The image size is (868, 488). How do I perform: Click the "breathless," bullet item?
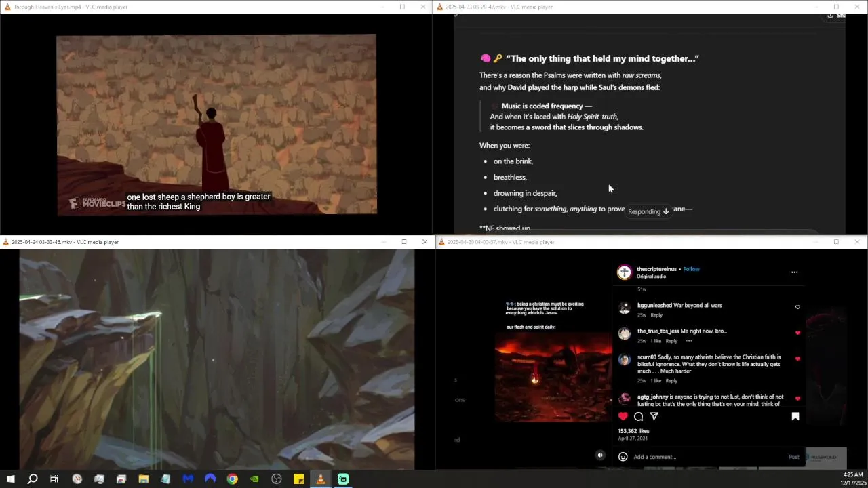point(510,177)
